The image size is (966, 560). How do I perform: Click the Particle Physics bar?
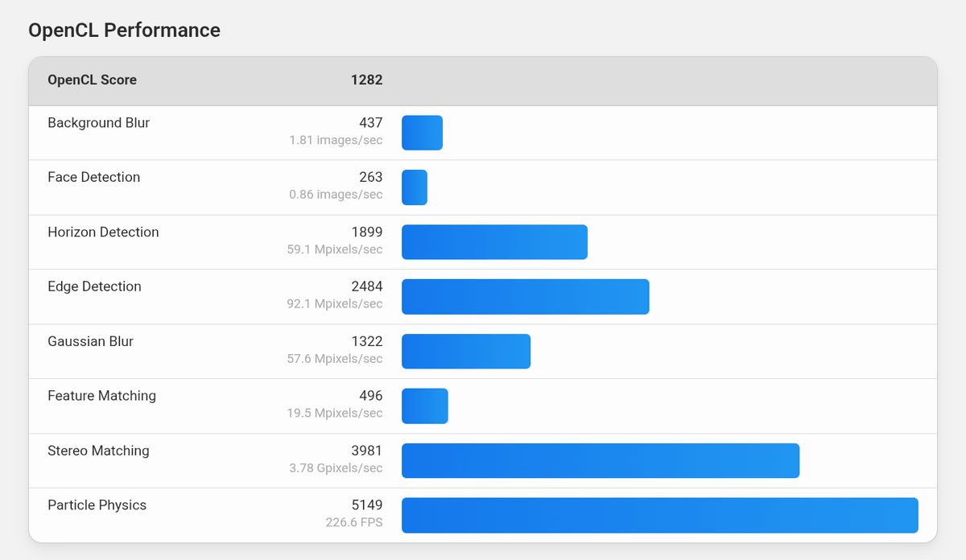point(660,516)
